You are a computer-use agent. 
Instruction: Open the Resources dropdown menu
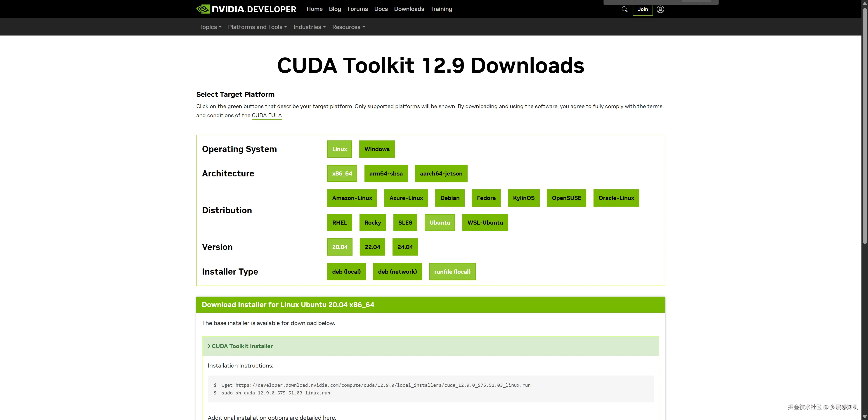[x=348, y=27]
